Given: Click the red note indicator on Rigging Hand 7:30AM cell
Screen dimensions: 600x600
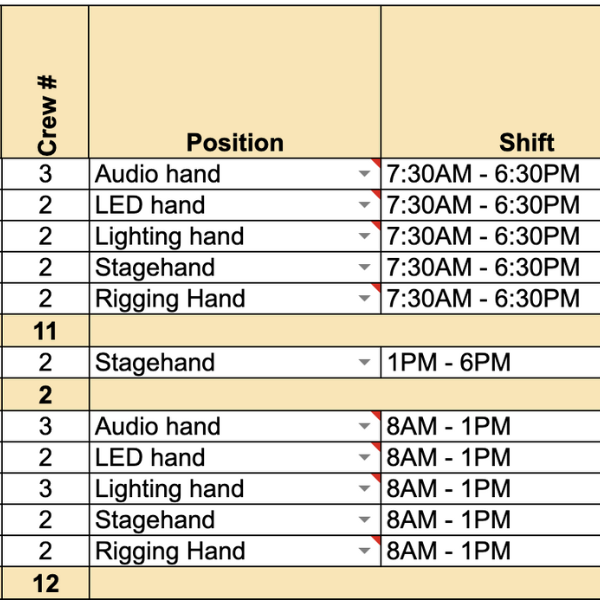Looking at the screenshot, I should point(376,288).
